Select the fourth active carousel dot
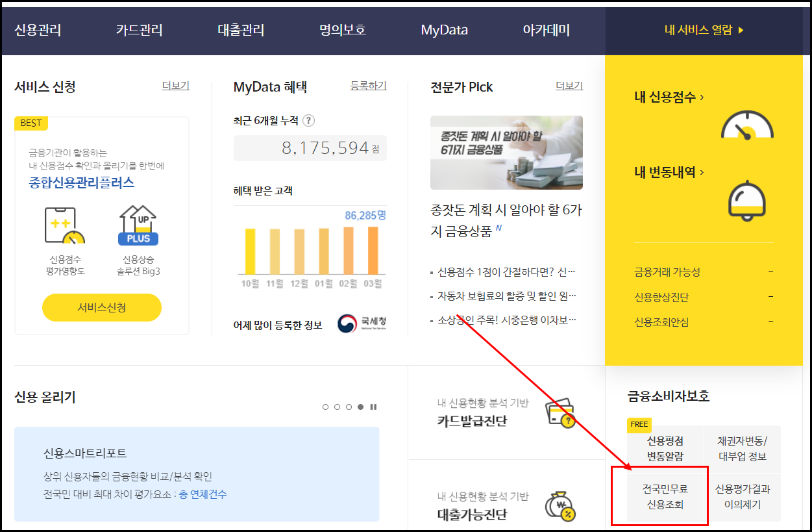Viewport: 812px width, 532px height. coord(360,407)
